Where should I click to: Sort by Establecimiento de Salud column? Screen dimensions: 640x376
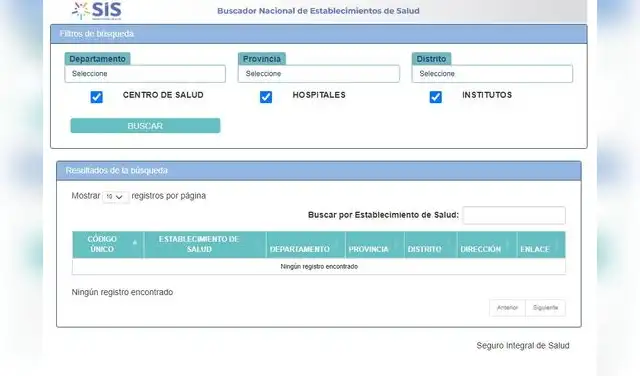click(205, 245)
